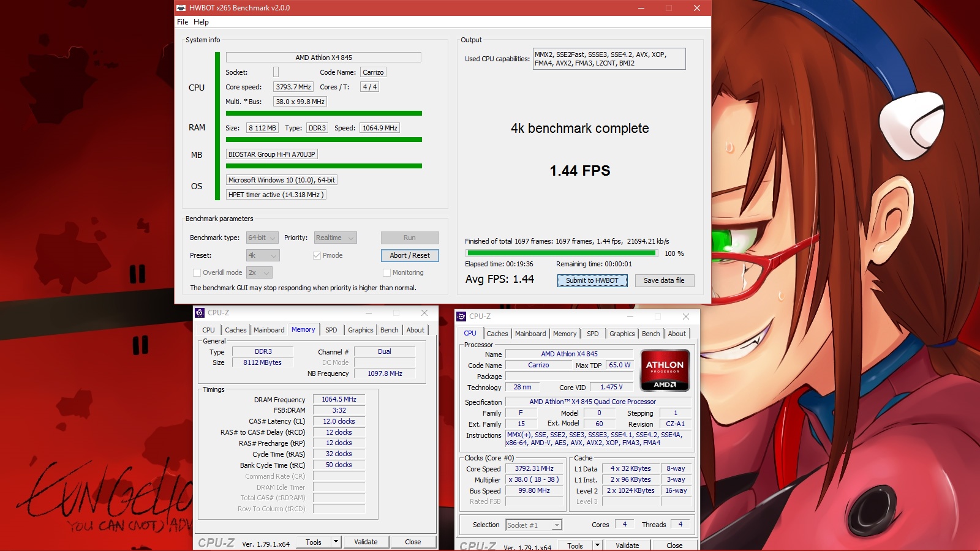Open Tools dropdown arrow in Memory CPU-Z window
Screen dimensions: 980x551
click(336, 542)
